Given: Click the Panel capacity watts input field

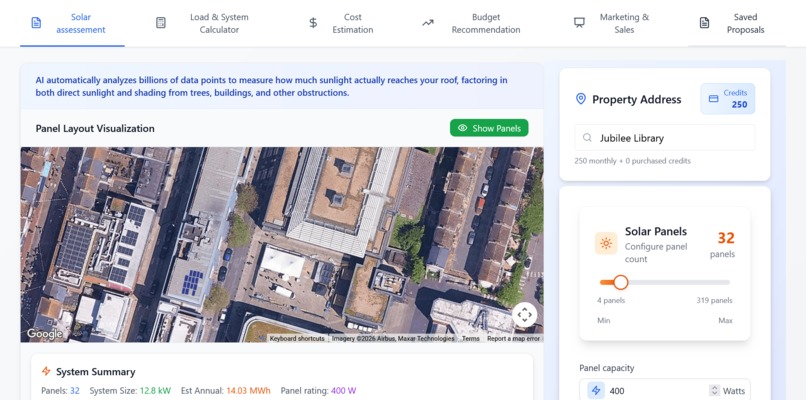Looking at the screenshot, I should point(665,391).
